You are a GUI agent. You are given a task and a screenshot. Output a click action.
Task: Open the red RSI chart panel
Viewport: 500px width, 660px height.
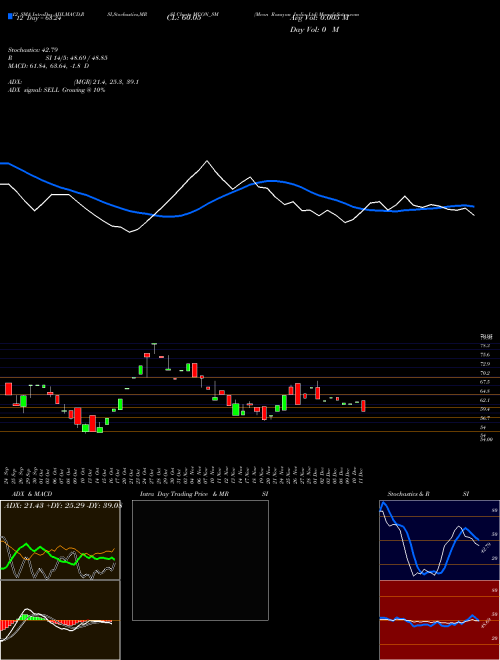[439, 620]
